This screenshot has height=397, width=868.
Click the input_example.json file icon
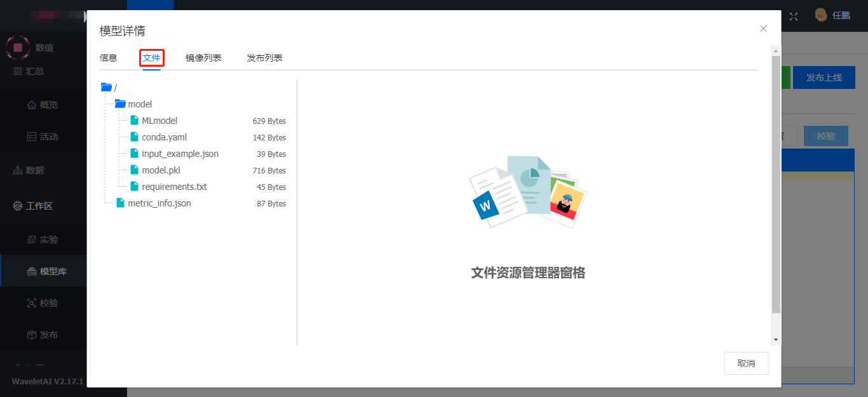point(134,153)
